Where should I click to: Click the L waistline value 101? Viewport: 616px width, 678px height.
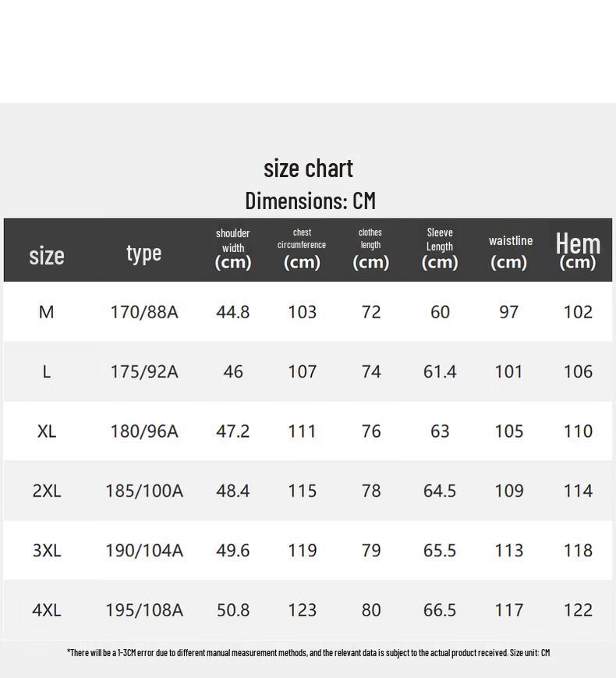(x=509, y=371)
